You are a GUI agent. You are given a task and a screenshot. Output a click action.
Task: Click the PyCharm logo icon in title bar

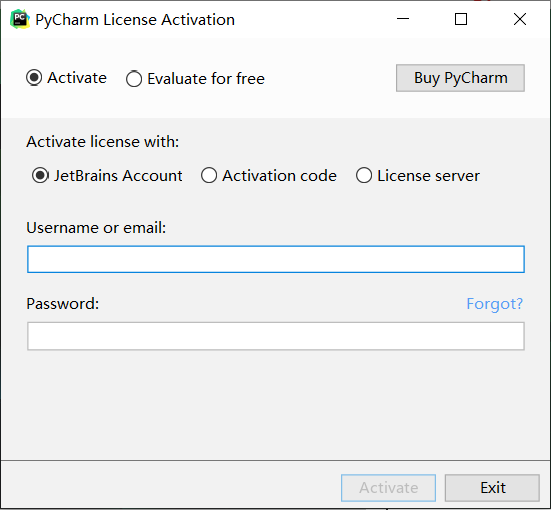pos(20,19)
